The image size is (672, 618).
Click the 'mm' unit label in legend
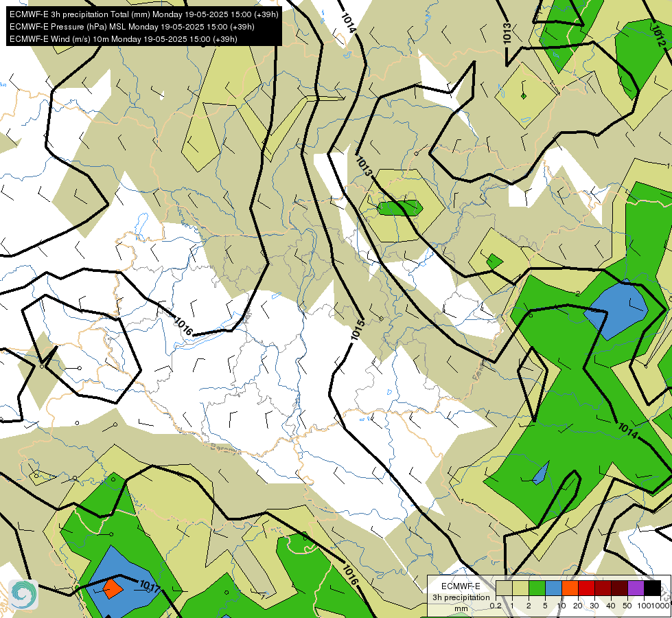point(461,608)
